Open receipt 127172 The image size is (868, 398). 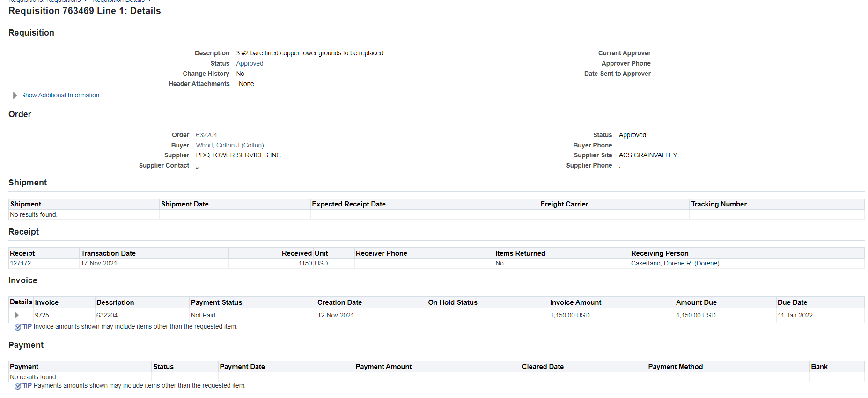pos(20,263)
